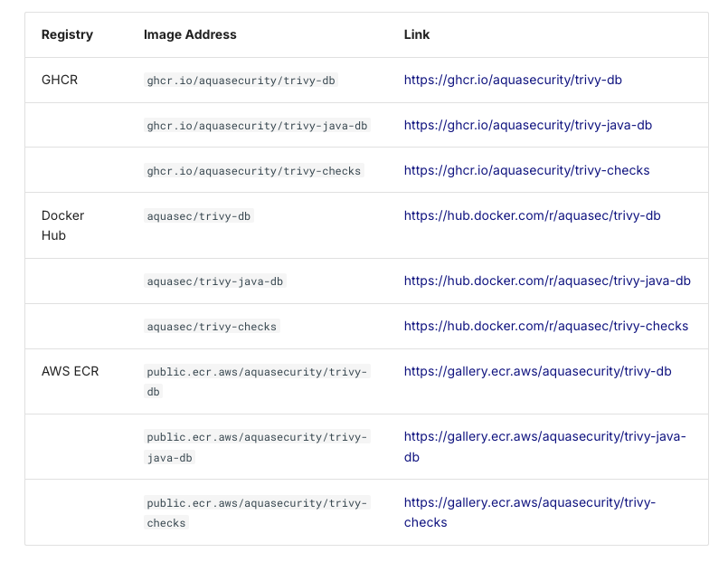This screenshot has height=562, width=728.
Task: Open Docker Hub aquasec/trivy-db link
Action: coord(532,215)
